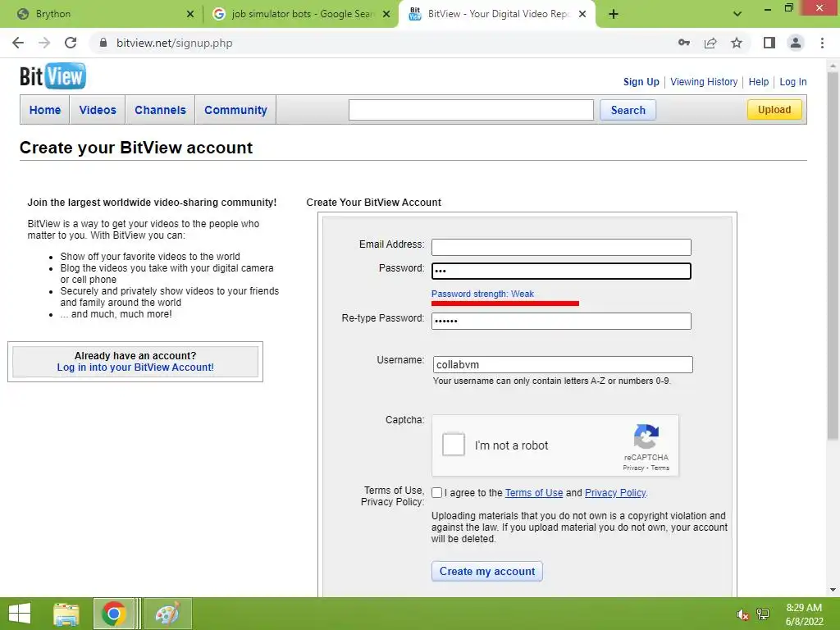Reload the BitView page
Screen dimensions: 840x630
71,43
